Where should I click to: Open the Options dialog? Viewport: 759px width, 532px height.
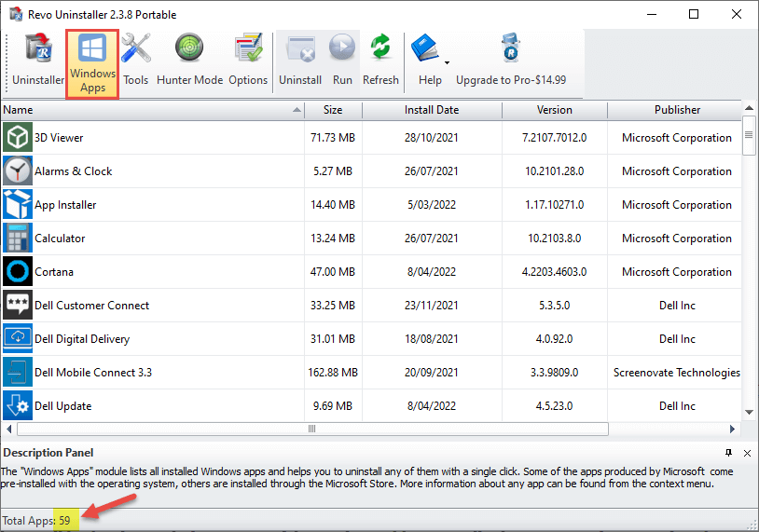click(248, 61)
